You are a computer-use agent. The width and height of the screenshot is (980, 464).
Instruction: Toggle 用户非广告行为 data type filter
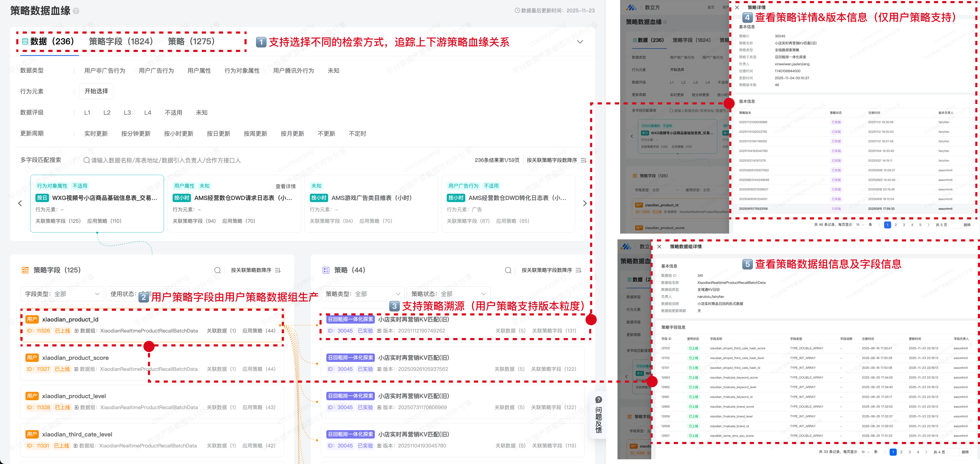(105, 71)
